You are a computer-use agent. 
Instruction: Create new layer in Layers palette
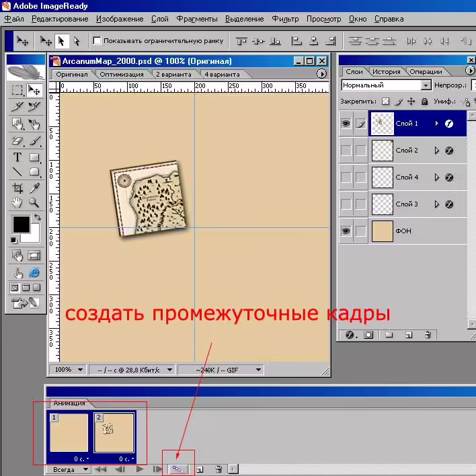tap(409, 335)
